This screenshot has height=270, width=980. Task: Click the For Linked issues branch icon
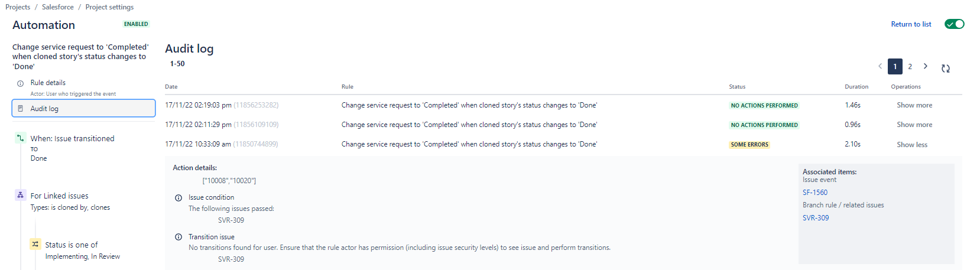(21, 195)
